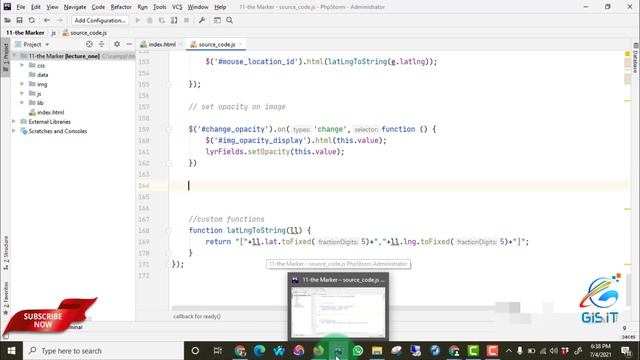The height and width of the screenshot is (360, 640).
Task: Click the taskbar clock
Action: point(600,351)
